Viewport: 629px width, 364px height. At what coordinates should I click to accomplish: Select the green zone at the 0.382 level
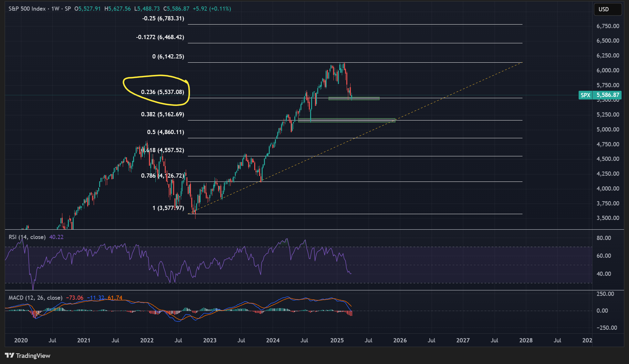coord(347,120)
